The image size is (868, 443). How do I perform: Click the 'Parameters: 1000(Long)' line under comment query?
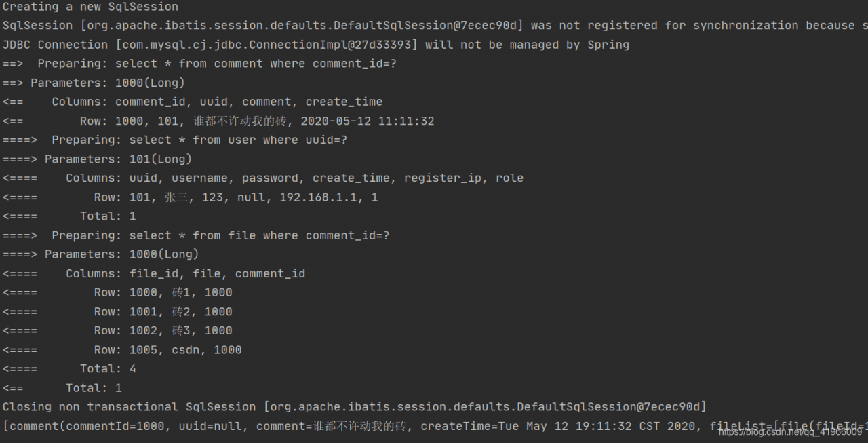coord(94,83)
